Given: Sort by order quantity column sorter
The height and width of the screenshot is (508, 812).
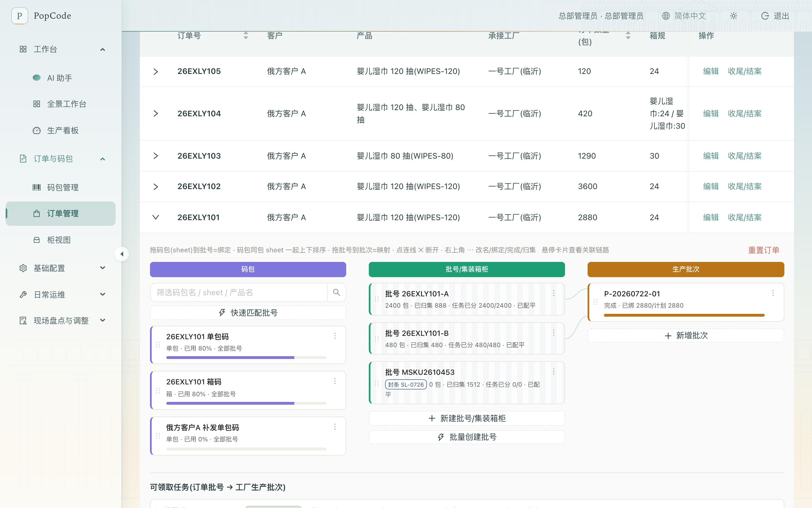Looking at the screenshot, I should click(628, 36).
